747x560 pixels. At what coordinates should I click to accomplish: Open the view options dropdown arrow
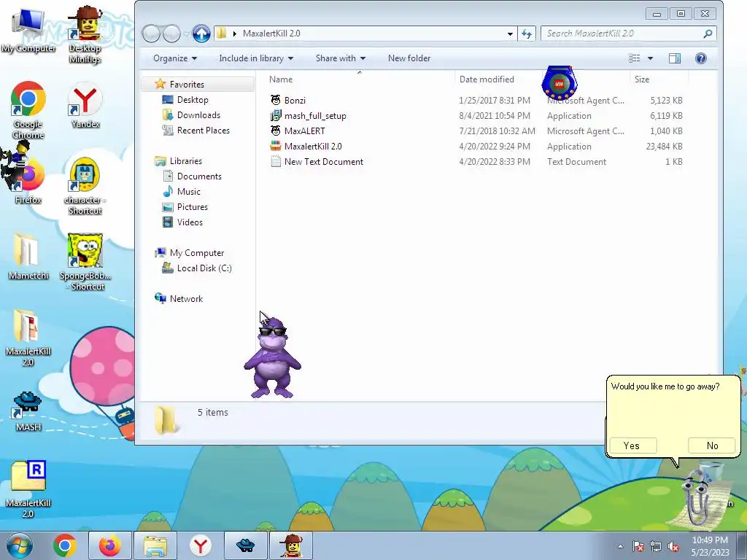pyautogui.click(x=650, y=58)
